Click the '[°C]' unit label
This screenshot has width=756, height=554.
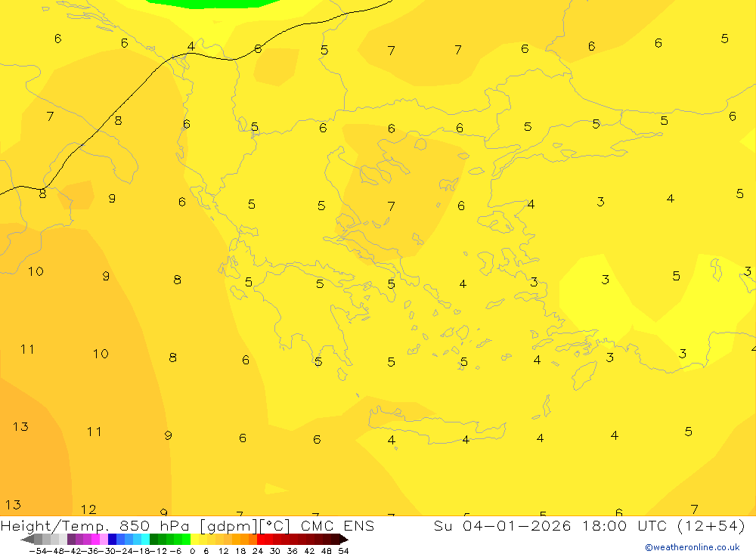[275, 526]
